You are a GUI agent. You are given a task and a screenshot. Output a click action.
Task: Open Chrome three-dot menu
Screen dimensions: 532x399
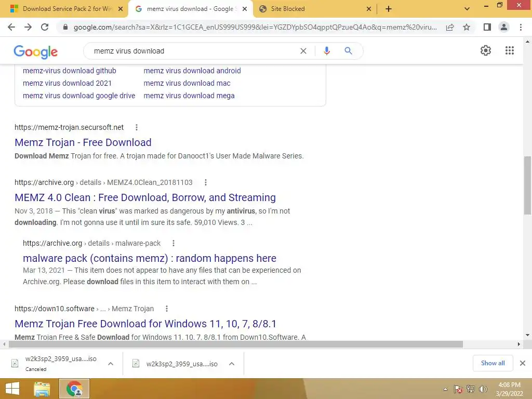(x=521, y=27)
